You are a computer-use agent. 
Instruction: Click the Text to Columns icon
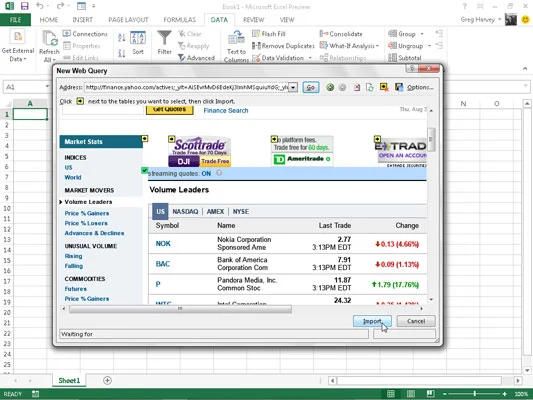click(x=236, y=38)
